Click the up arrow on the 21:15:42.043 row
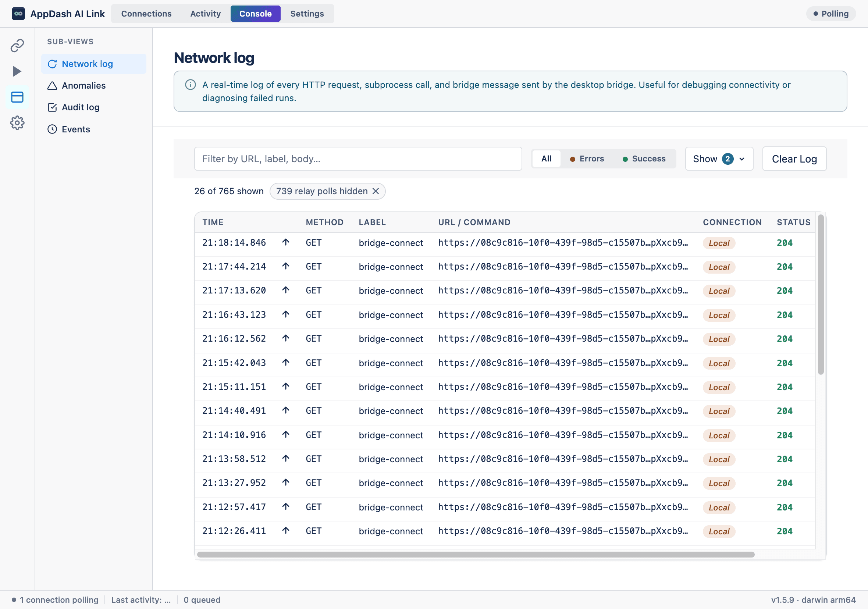 point(286,363)
